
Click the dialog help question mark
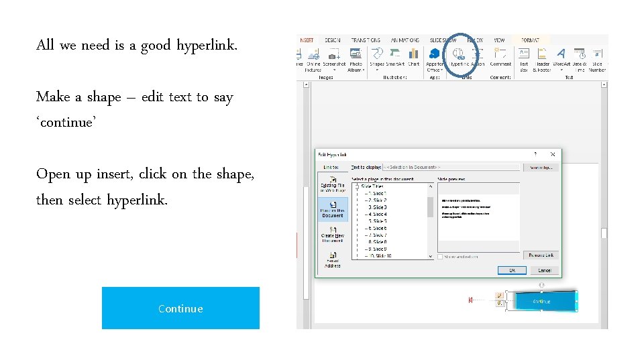point(535,154)
